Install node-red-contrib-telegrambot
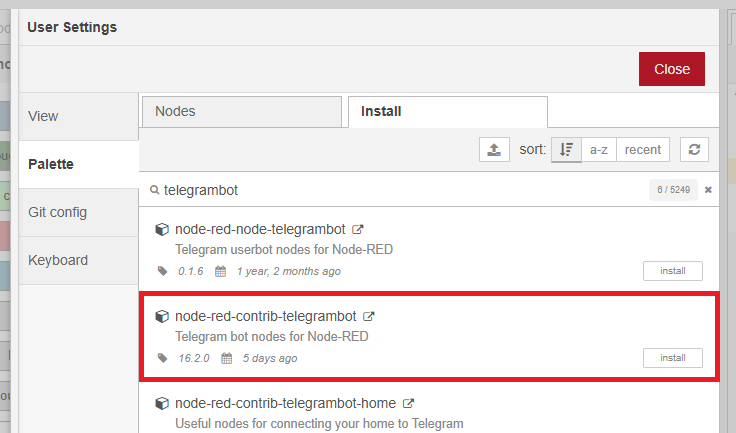This screenshot has height=433, width=736. 672,358
